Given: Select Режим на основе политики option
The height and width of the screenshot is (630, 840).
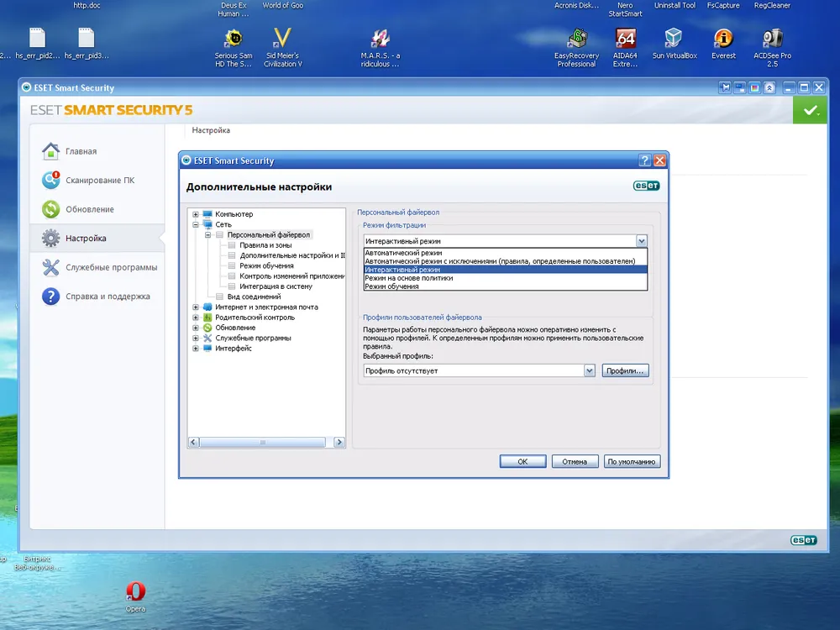Looking at the screenshot, I should pyautogui.click(x=408, y=278).
